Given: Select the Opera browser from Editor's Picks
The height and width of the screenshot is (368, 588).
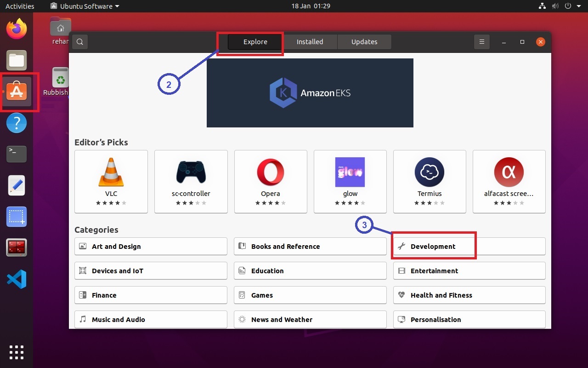Looking at the screenshot, I should click(270, 181).
